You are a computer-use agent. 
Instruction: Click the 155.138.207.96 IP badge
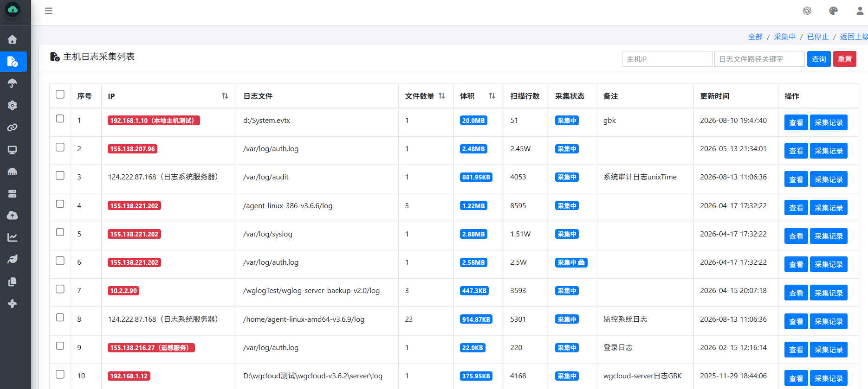pyautogui.click(x=132, y=149)
